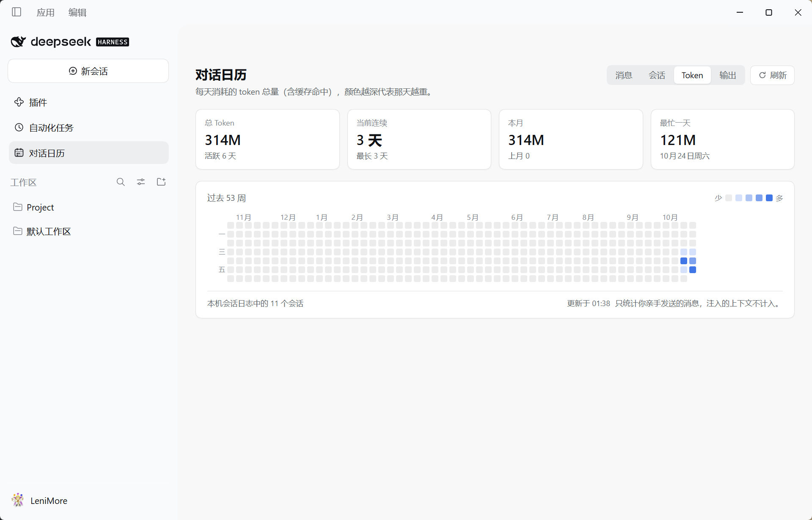Click the 最长 3 天 text
The width and height of the screenshot is (812, 520).
coord(372,156)
